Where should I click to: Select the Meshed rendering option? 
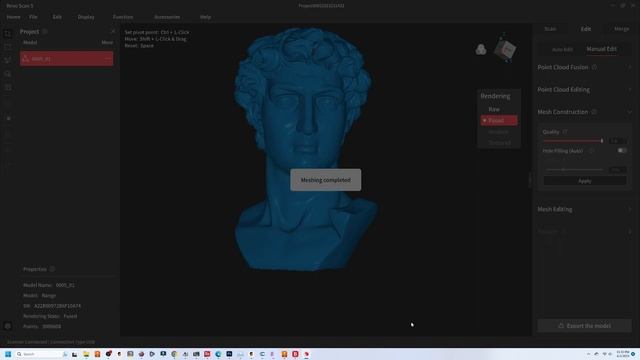pyautogui.click(x=498, y=132)
